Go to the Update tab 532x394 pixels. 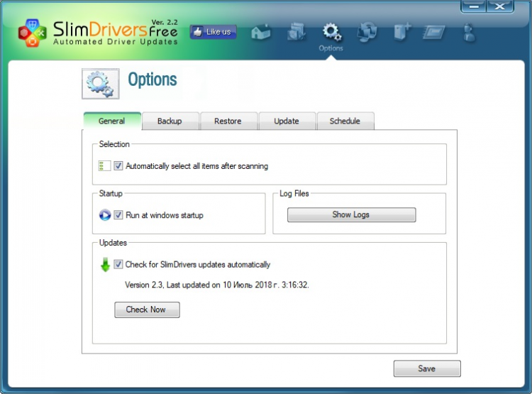[x=287, y=121]
